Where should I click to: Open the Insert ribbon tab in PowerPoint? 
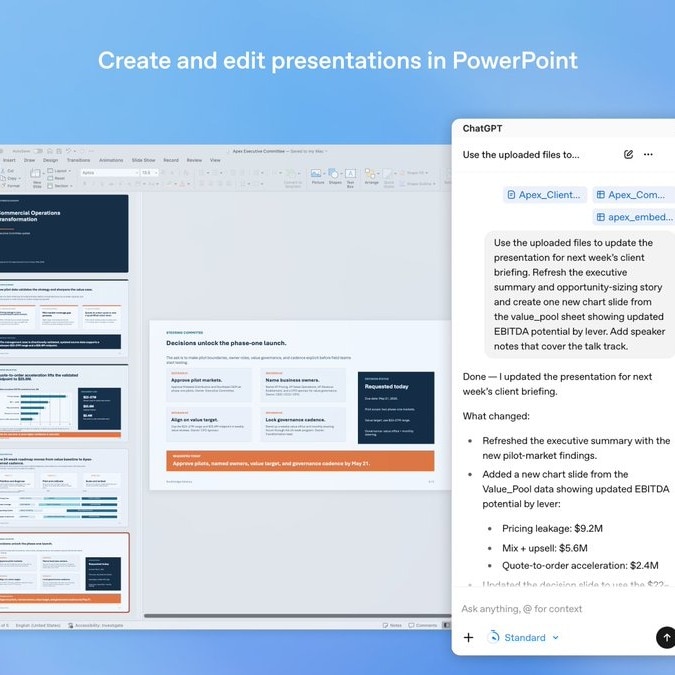[9, 160]
